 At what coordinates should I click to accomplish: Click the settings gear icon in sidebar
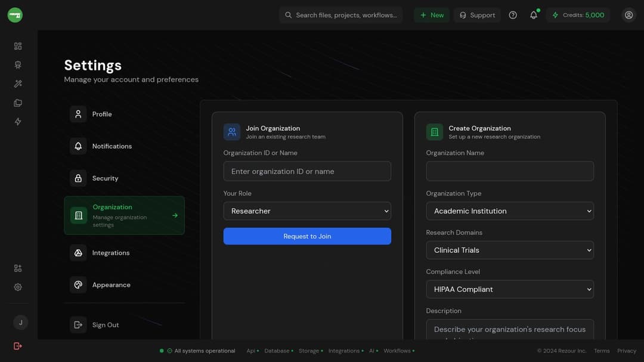[18, 287]
